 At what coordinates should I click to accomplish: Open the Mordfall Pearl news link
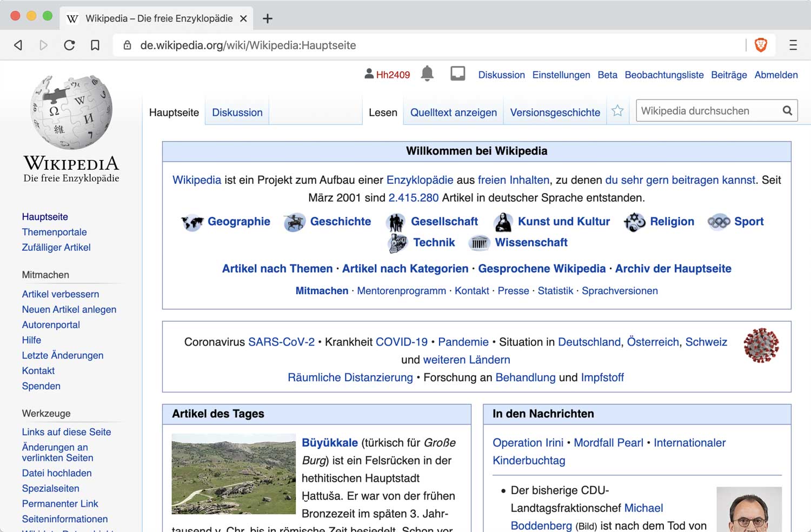pyautogui.click(x=609, y=443)
